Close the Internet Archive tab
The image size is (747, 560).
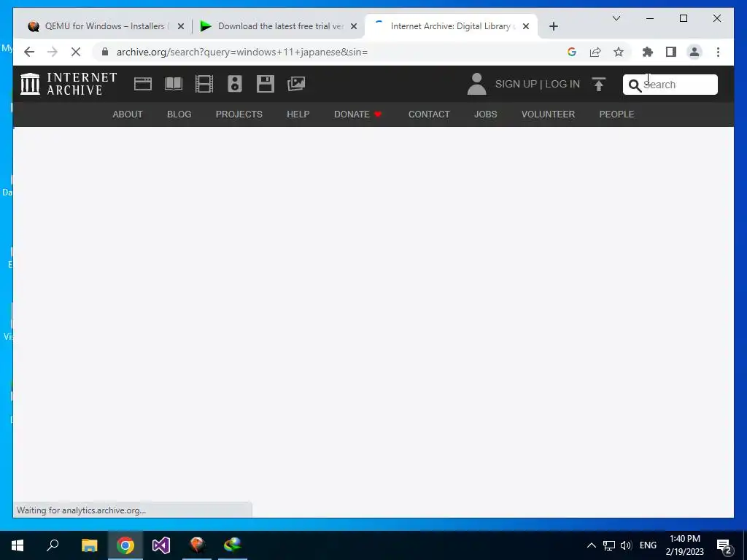[526, 26]
